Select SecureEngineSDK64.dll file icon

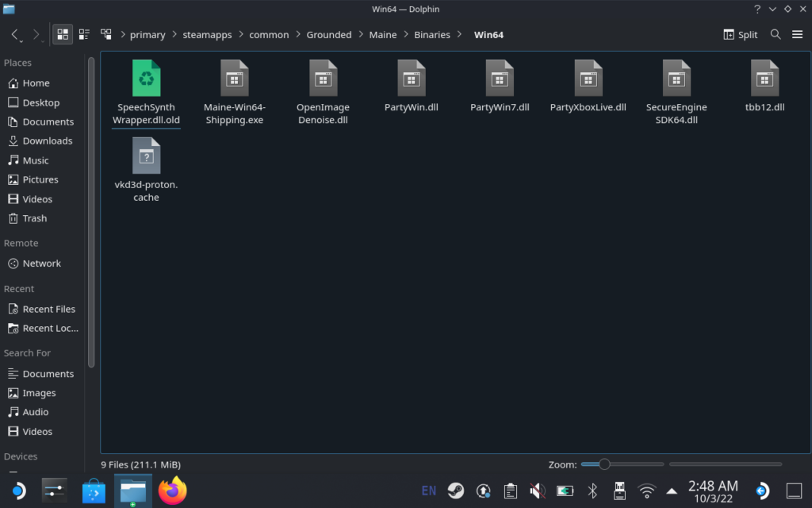[676, 79]
